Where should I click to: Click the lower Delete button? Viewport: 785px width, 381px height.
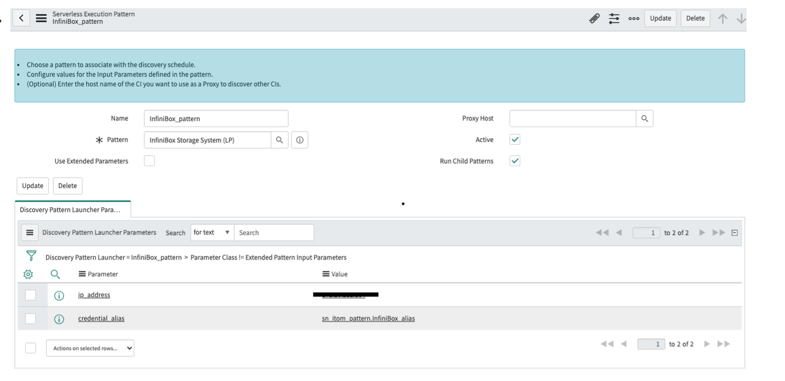68,186
